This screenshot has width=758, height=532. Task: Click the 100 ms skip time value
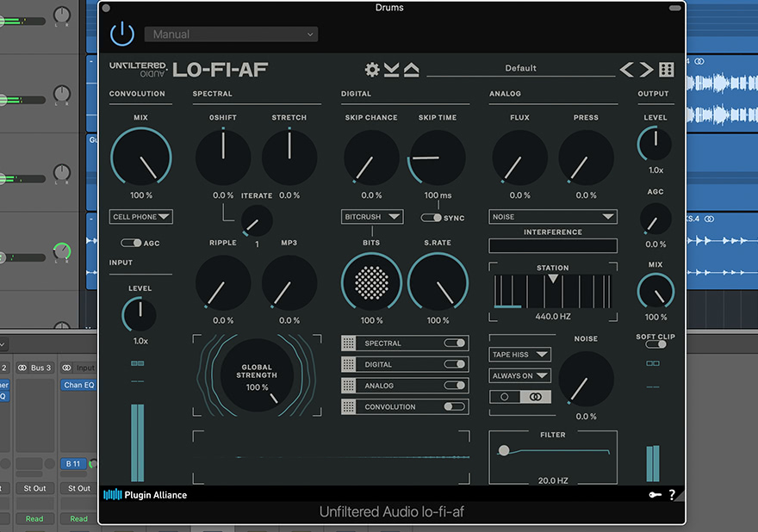click(438, 195)
